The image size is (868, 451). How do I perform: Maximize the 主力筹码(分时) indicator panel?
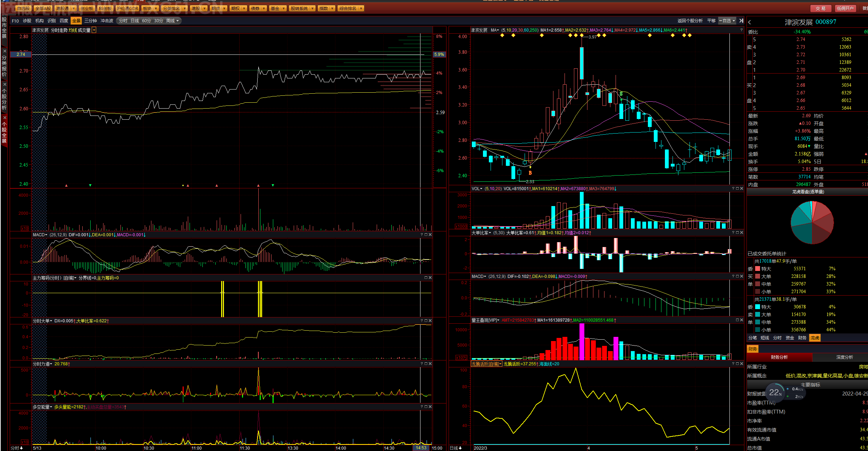[x=426, y=278]
